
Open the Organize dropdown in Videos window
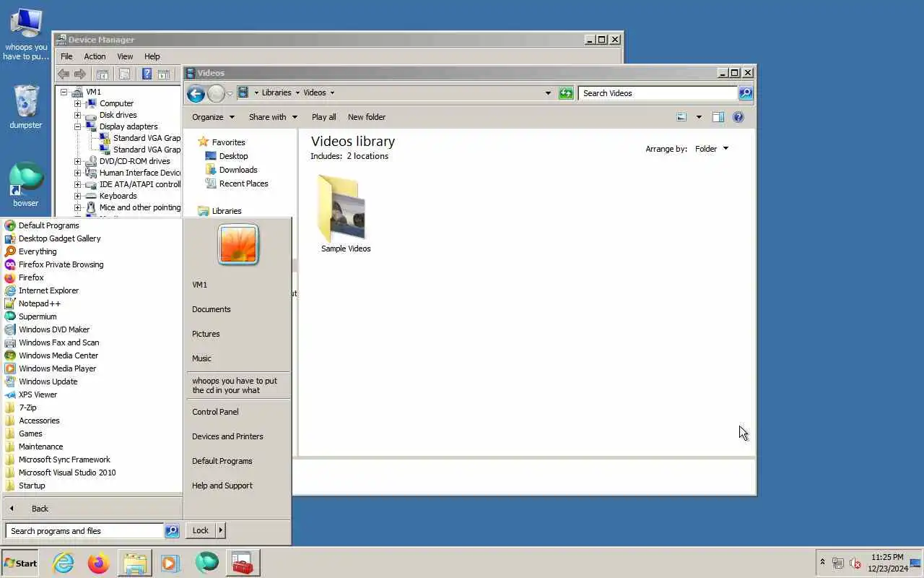213,117
